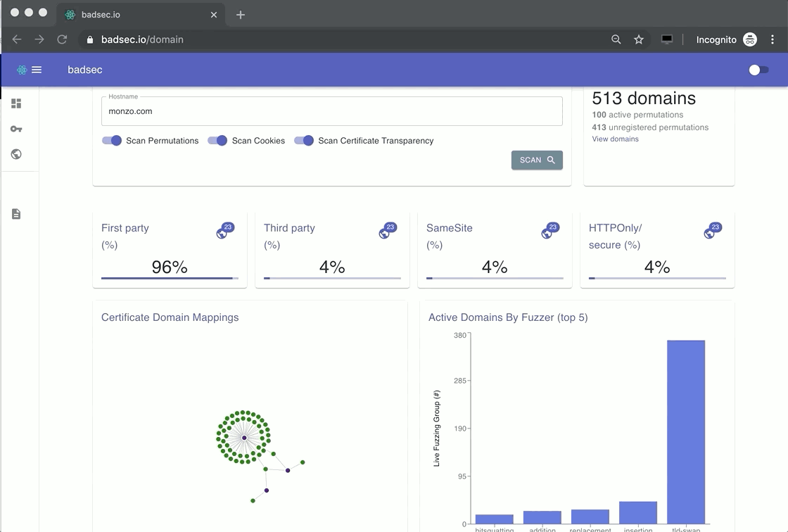The height and width of the screenshot is (532, 788).
Task: Close the badsec.io tab
Action: [214, 15]
